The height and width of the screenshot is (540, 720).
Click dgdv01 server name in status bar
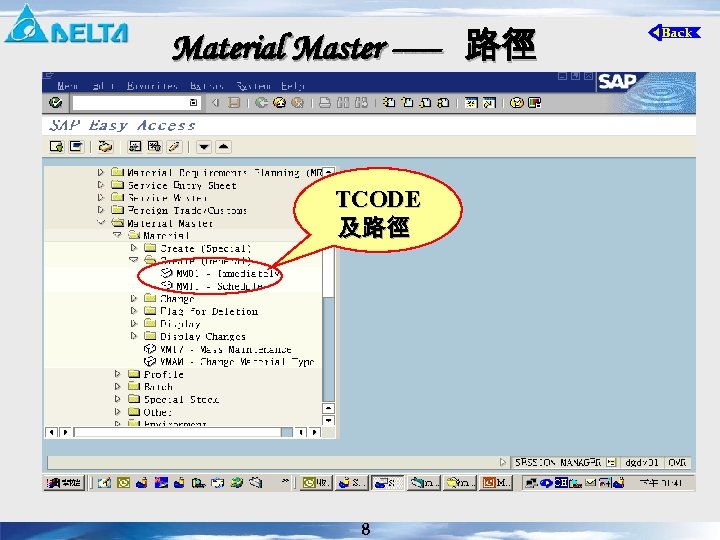click(641, 462)
